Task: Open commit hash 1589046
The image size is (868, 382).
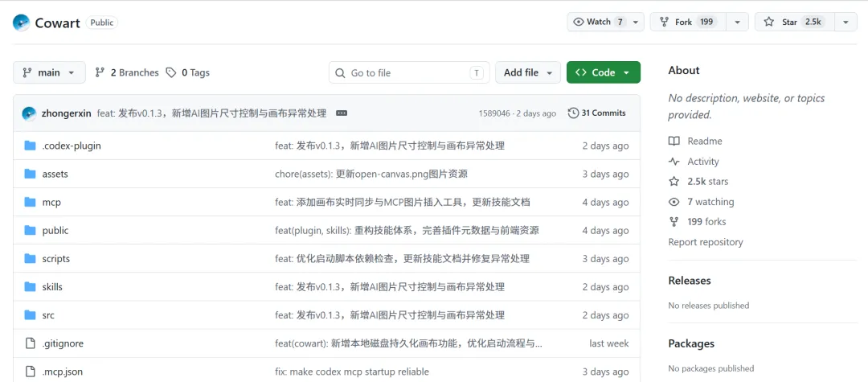Action: (495, 113)
